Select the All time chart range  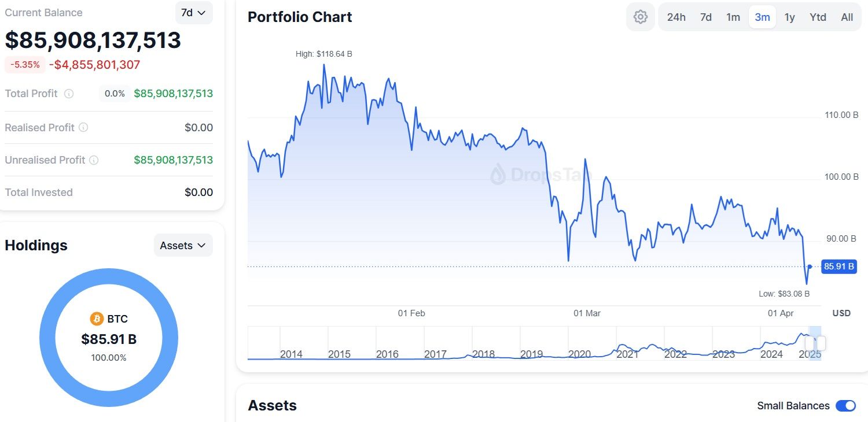[x=847, y=17]
